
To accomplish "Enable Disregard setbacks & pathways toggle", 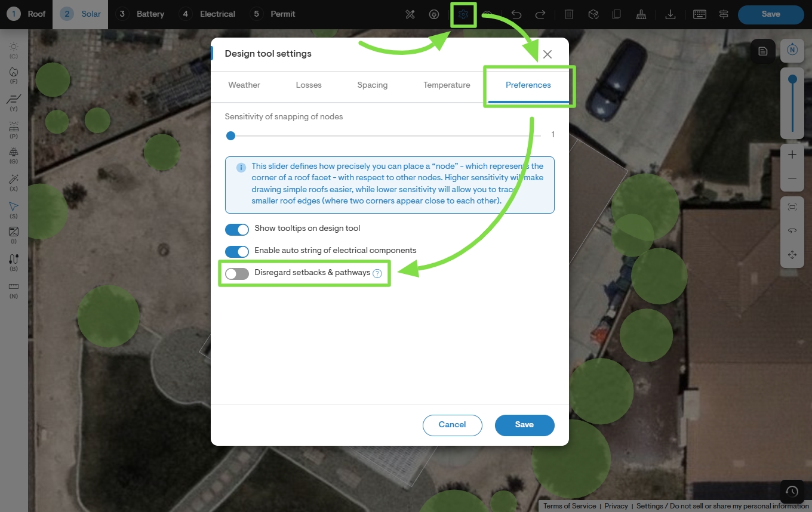I will (x=236, y=274).
